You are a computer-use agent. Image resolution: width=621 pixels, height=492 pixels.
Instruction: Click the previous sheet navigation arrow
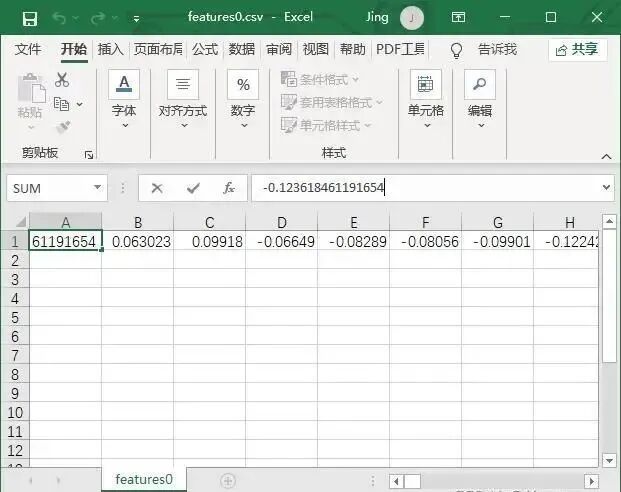30,481
